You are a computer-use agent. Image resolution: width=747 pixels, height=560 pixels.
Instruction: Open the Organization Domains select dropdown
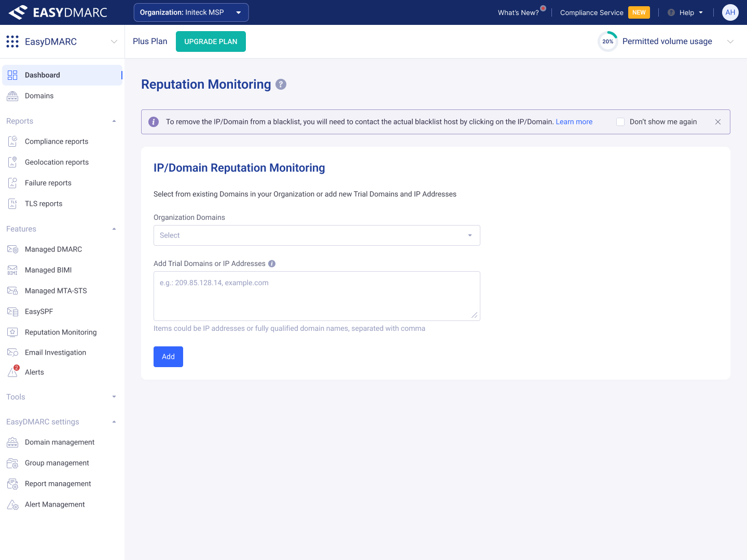317,235
